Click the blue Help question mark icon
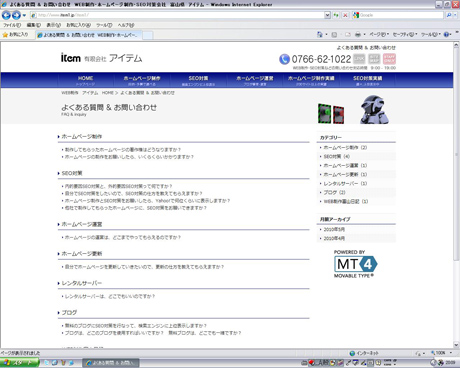 pos(446,34)
